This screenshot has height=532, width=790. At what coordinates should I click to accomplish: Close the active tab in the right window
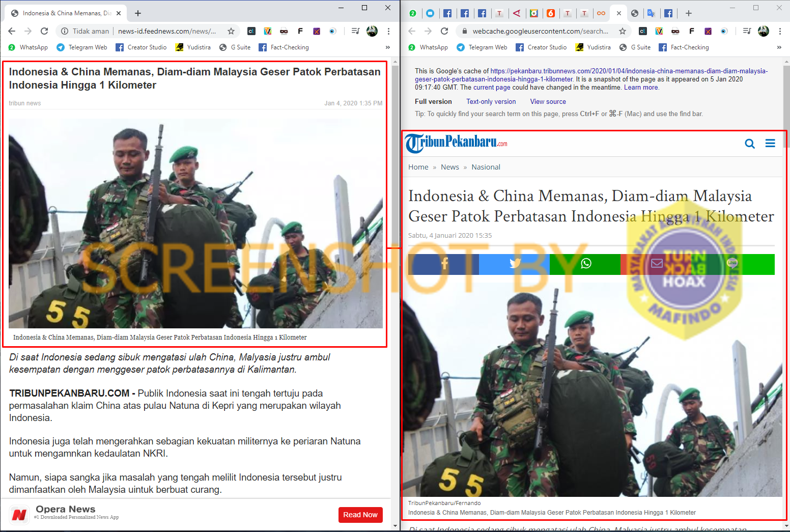(x=619, y=13)
